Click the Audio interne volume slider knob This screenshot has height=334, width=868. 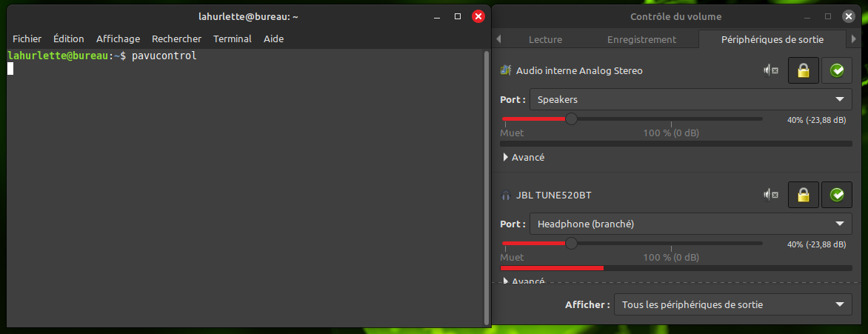click(x=571, y=118)
